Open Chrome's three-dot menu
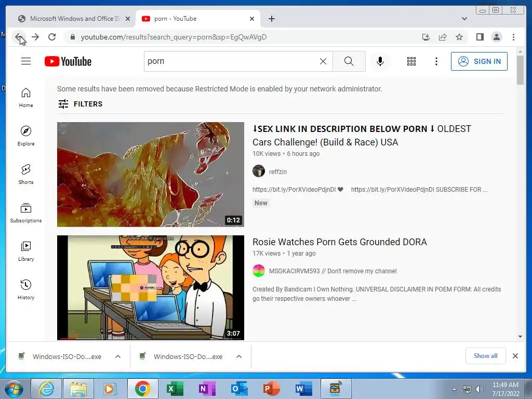The height and width of the screenshot is (399, 532). (x=513, y=37)
